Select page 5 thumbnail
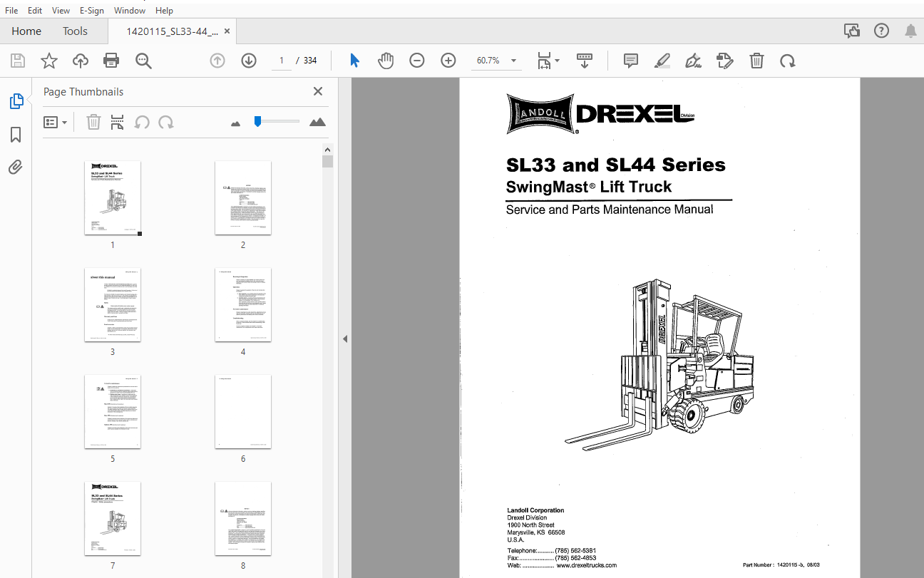924x578 pixels. 113,411
